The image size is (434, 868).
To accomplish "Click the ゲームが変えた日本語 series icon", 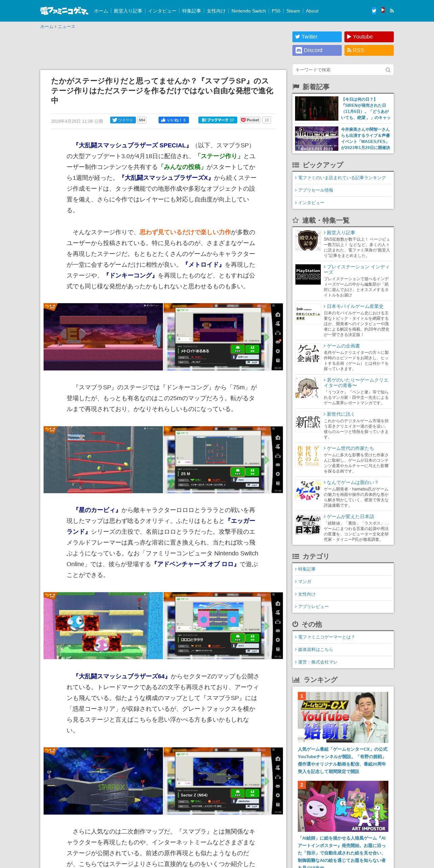I will [x=308, y=524].
